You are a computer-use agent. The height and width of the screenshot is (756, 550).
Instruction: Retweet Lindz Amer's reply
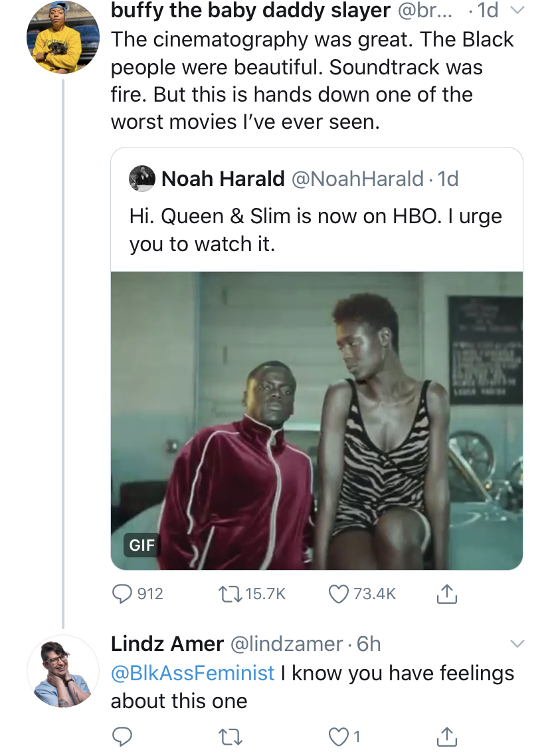click(230, 736)
